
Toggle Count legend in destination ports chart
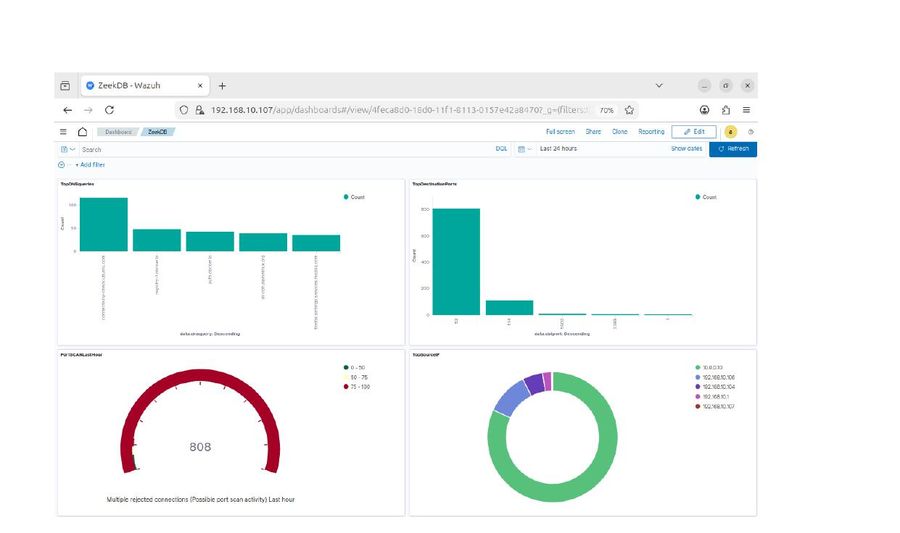706,197
